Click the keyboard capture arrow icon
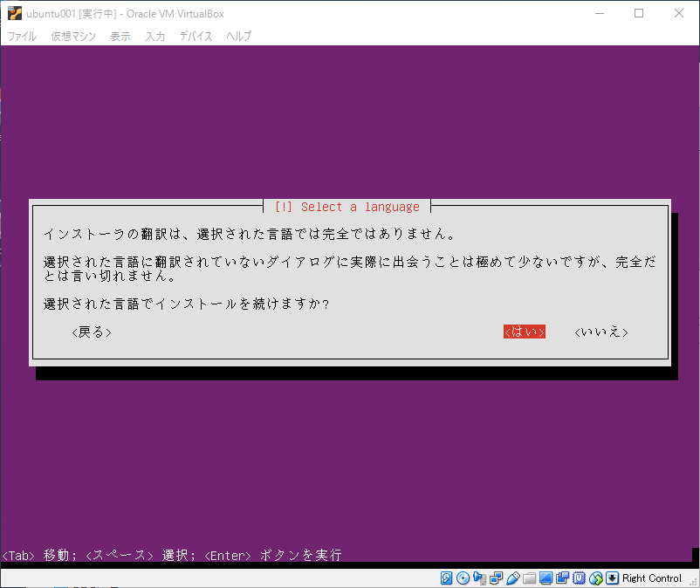Viewport: 700px width, 588px height. pos(613,578)
